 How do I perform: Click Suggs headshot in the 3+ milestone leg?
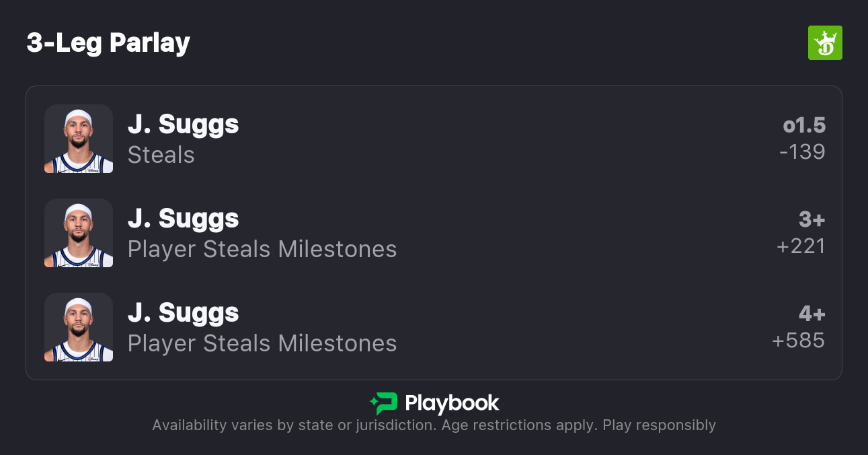79,233
